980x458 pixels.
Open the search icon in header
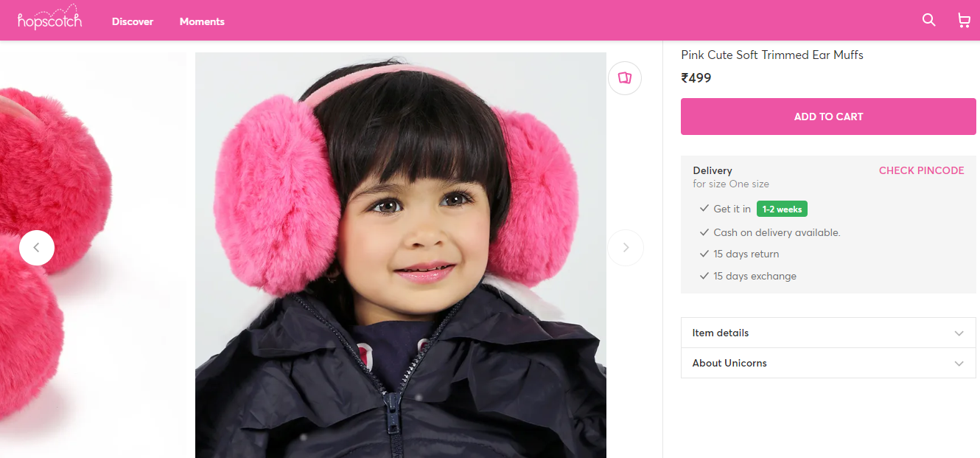[928, 21]
